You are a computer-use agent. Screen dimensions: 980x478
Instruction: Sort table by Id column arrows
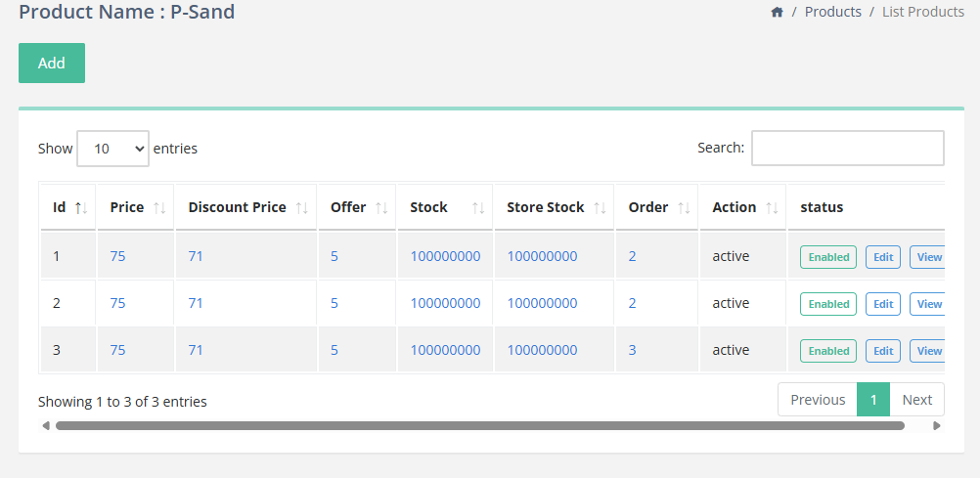[82, 208]
